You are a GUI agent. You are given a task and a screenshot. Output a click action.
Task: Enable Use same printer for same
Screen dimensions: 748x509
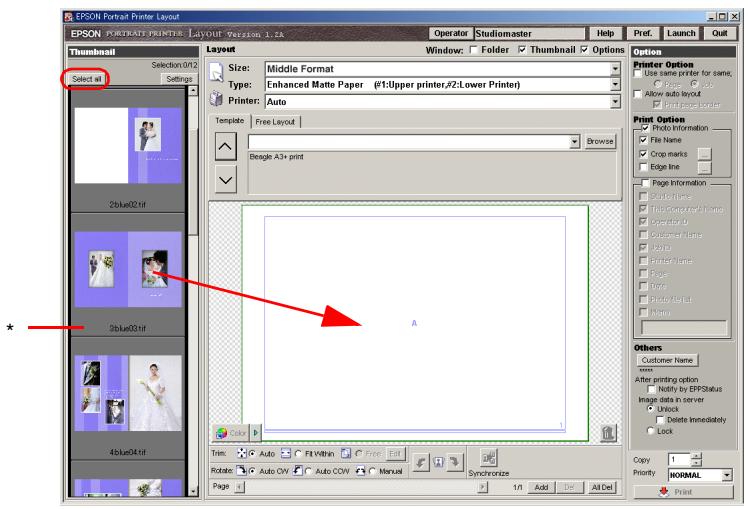click(x=638, y=73)
